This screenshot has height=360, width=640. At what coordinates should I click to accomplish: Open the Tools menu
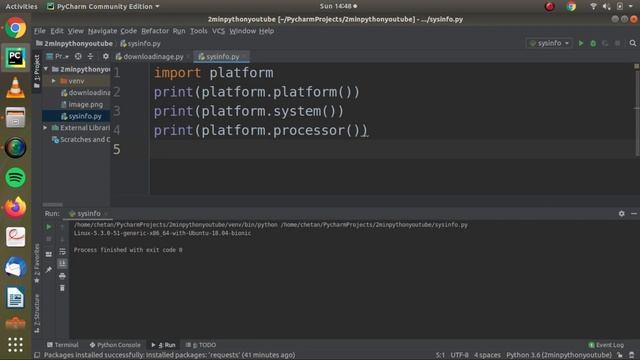pyautogui.click(x=198, y=31)
